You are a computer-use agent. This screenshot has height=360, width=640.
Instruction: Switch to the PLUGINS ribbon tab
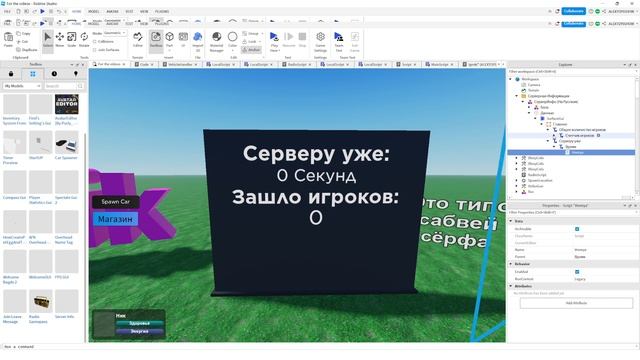[162, 11]
